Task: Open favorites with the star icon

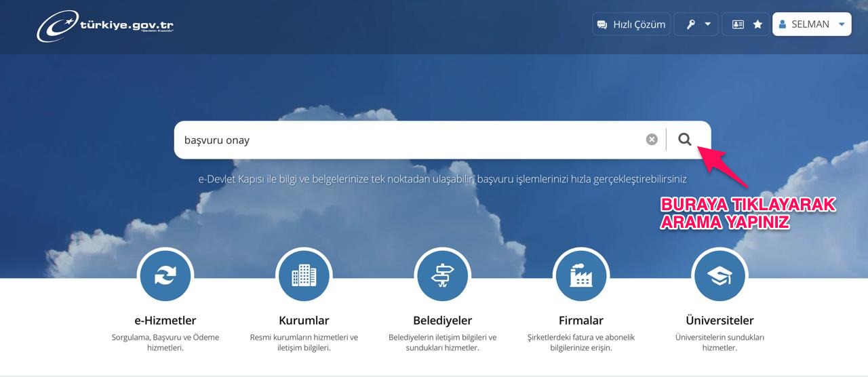Action: coord(757,24)
